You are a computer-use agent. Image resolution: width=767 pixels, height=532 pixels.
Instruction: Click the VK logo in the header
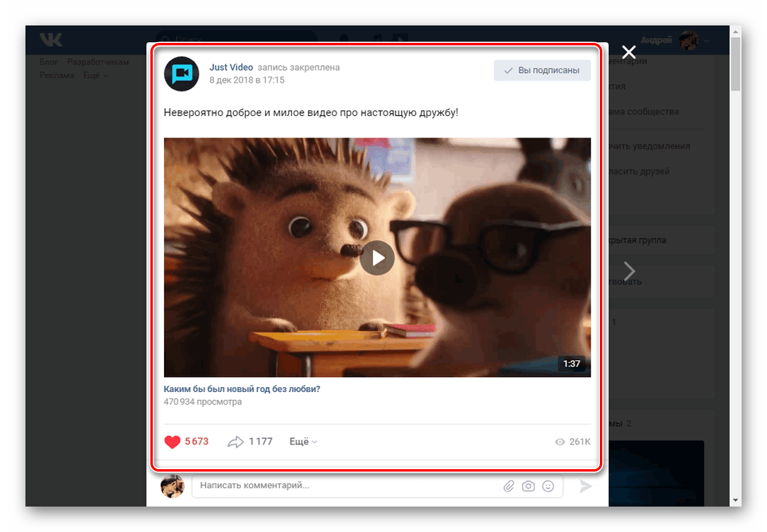(51, 40)
